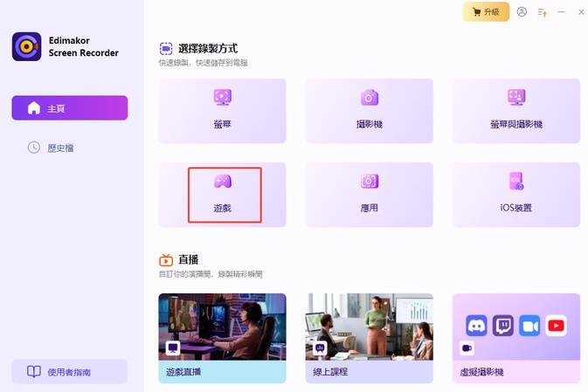Click the 遊戲 card label
Image resolution: width=588 pixels, height=392 pixels.
tap(223, 208)
